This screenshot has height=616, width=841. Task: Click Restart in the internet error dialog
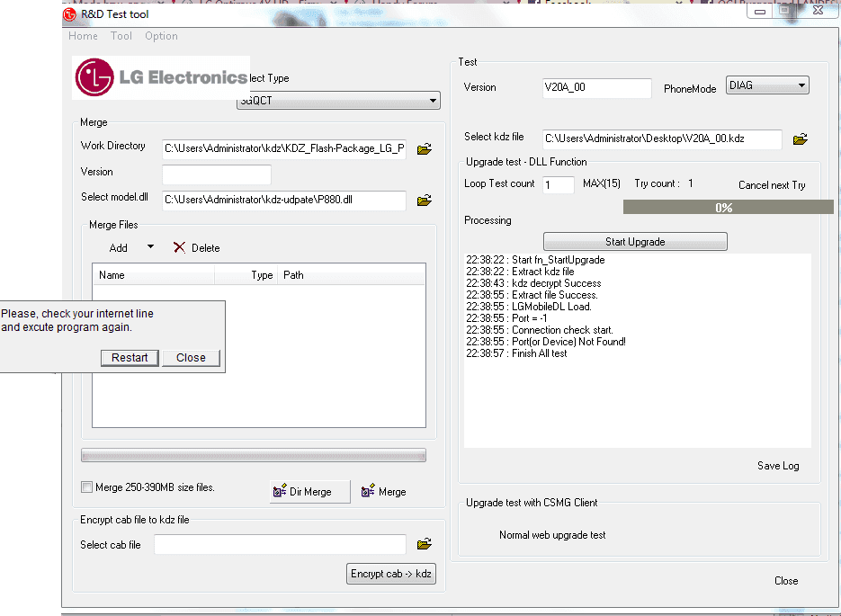pyautogui.click(x=130, y=358)
